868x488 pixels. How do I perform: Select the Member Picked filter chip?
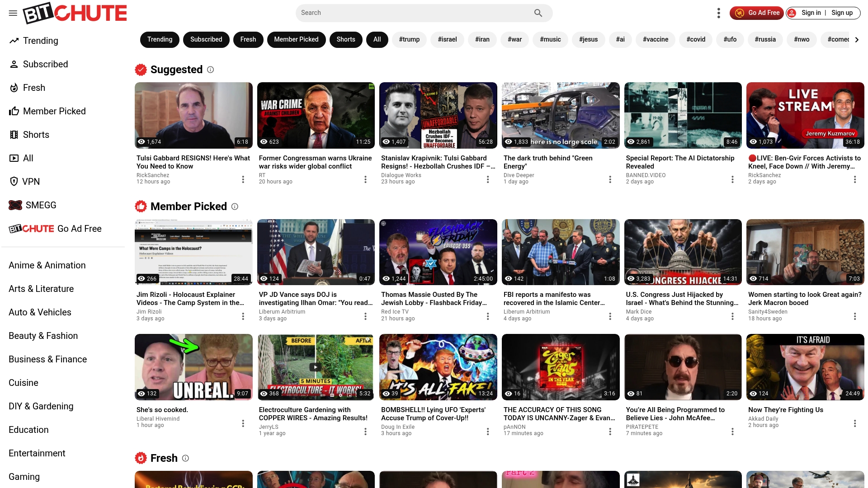tap(296, 40)
